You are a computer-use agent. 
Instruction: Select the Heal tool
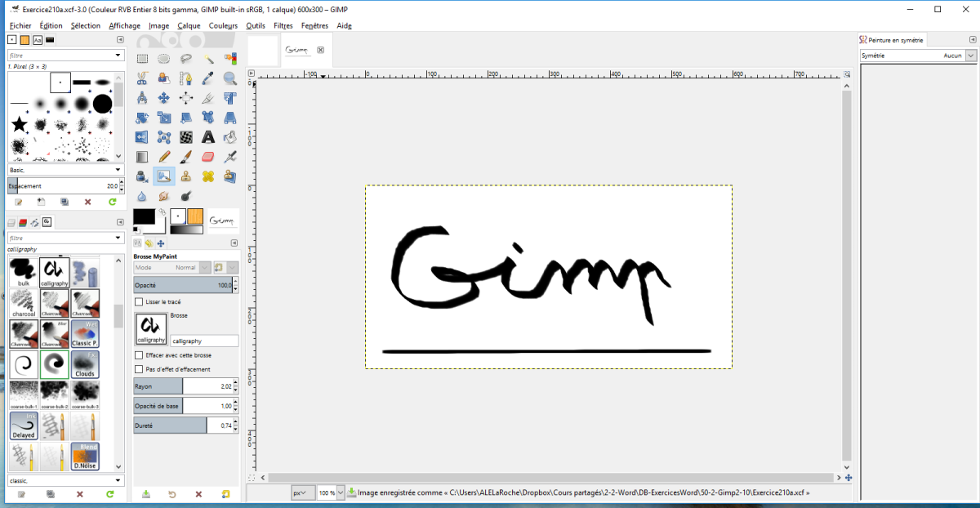(208, 176)
